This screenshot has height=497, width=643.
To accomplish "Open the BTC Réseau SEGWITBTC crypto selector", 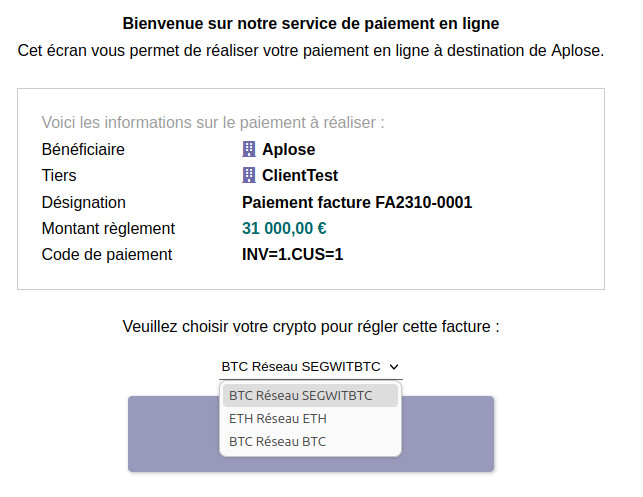I will [x=311, y=367].
